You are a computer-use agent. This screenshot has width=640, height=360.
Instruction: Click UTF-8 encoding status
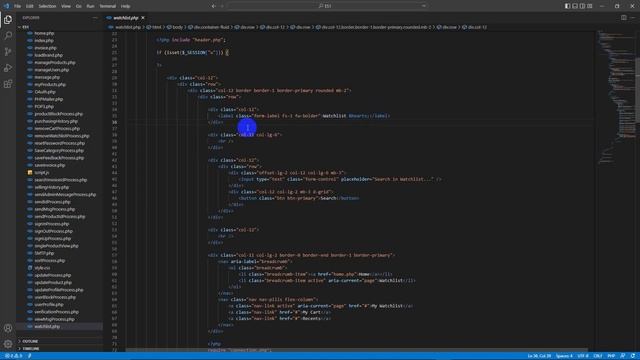click(x=583, y=356)
